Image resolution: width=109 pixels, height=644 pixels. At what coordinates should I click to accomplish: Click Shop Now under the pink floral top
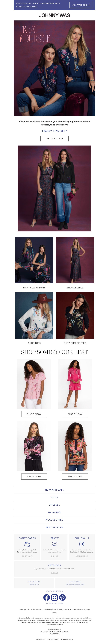click(34, 414)
